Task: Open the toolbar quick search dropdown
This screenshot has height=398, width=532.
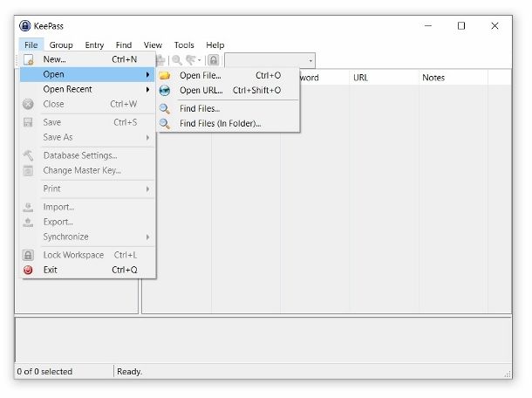Action: pyautogui.click(x=310, y=61)
